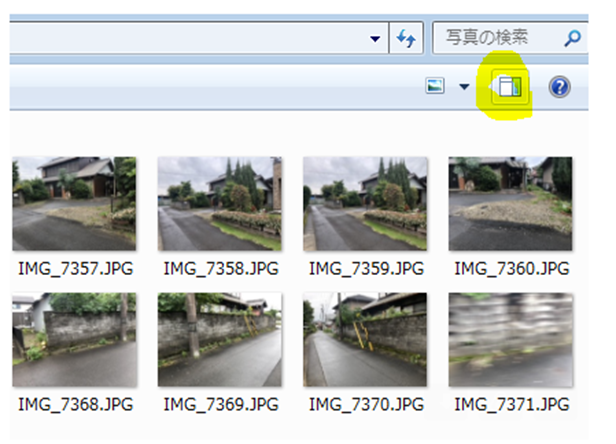Click the IMG_7371.JPG filename text

[511, 404]
